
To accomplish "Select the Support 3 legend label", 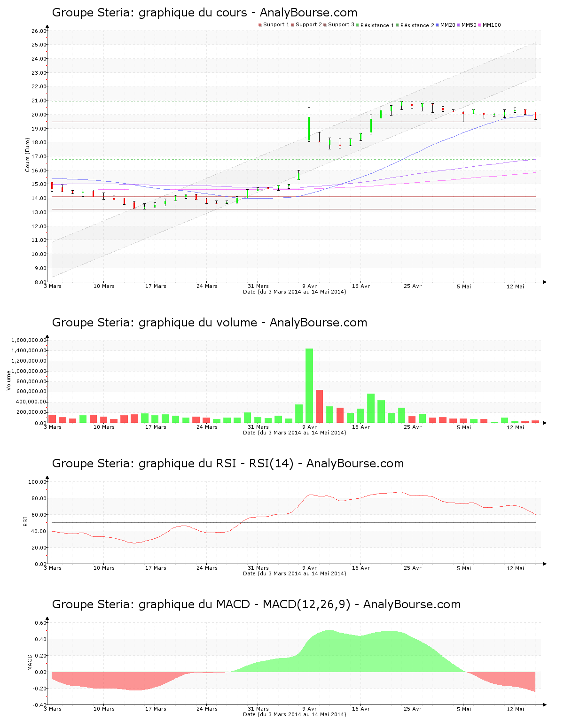I will click(341, 25).
